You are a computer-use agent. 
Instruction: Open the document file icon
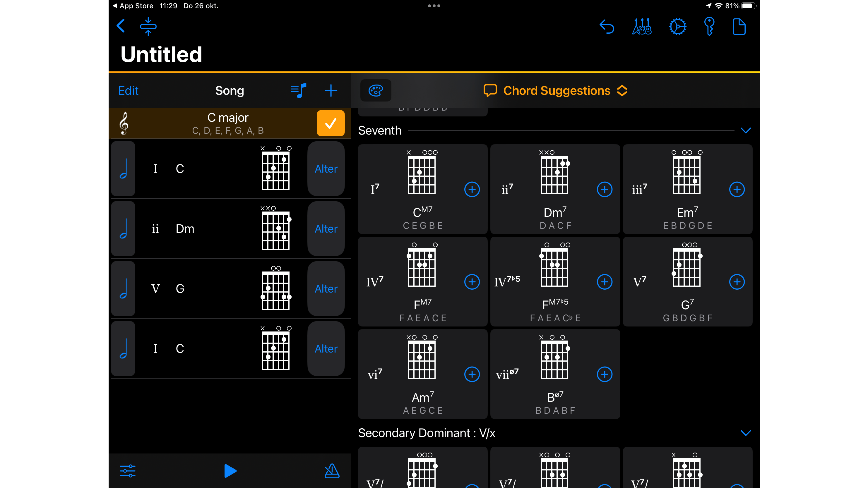pos(739,27)
